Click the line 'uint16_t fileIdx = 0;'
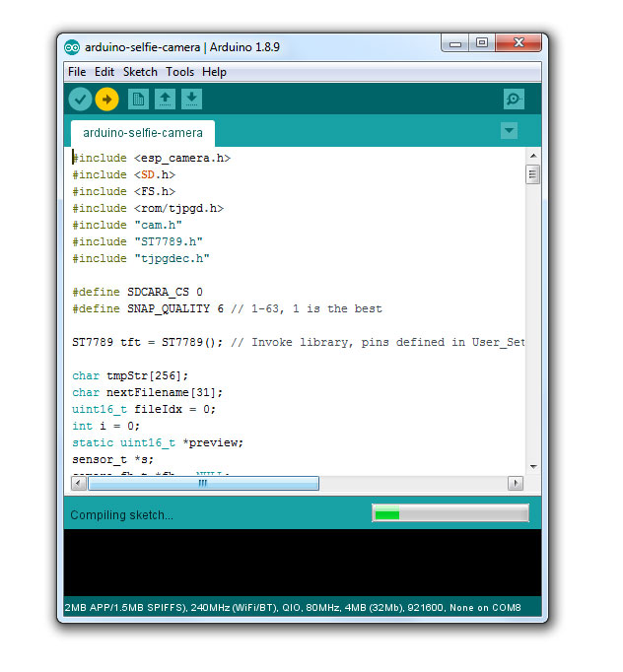Screen dimensions: 623x672 (x=144, y=409)
